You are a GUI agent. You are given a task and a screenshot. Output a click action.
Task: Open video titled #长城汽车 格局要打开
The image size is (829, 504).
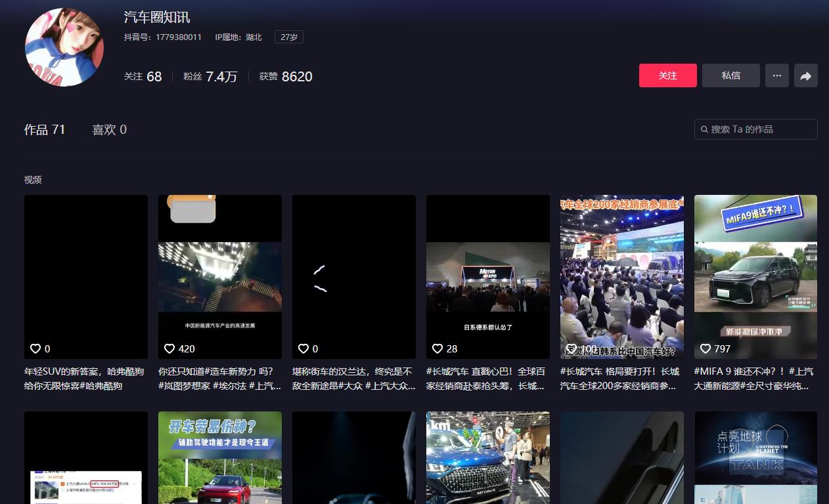click(x=621, y=379)
